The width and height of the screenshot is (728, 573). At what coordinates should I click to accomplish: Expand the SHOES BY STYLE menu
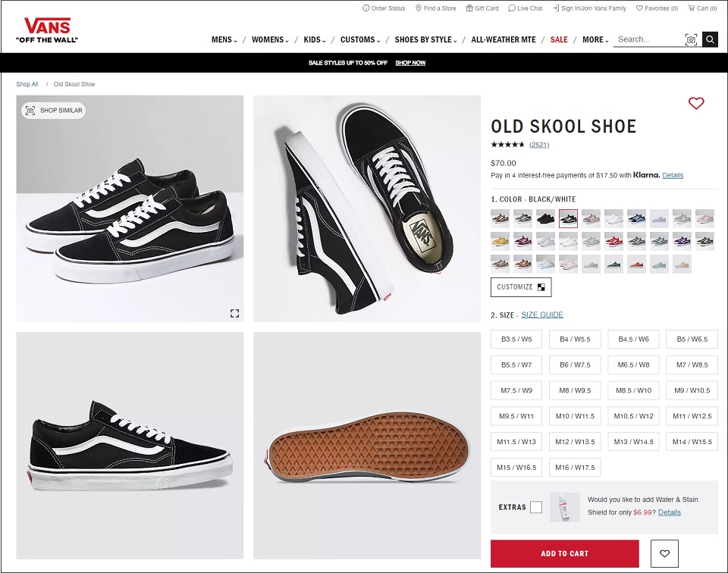425,40
